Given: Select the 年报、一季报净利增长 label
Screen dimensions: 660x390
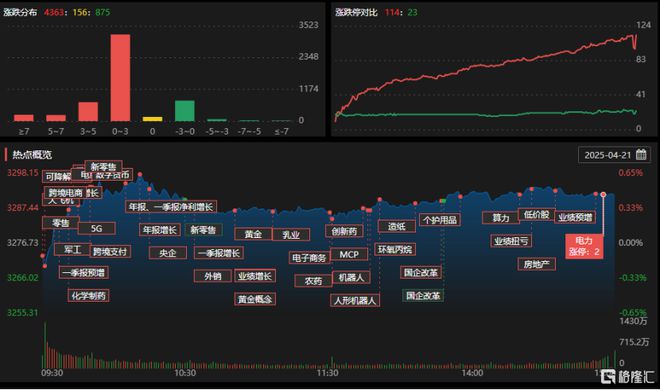Looking at the screenshot, I should (171, 207).
